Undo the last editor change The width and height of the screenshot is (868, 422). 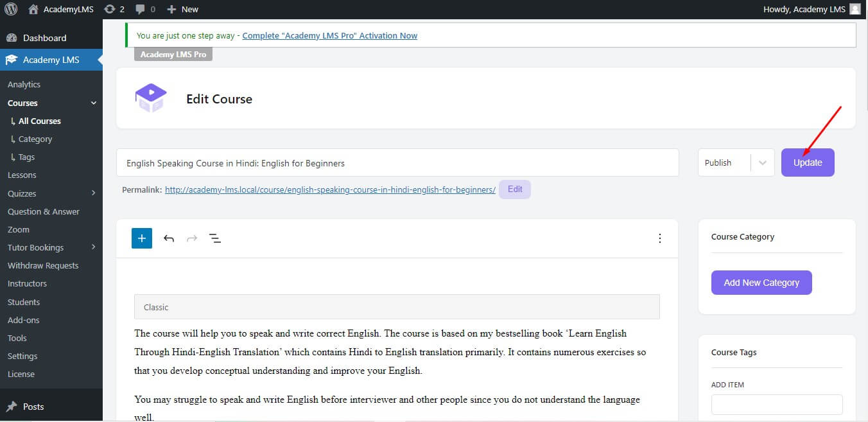coord(169,238)
